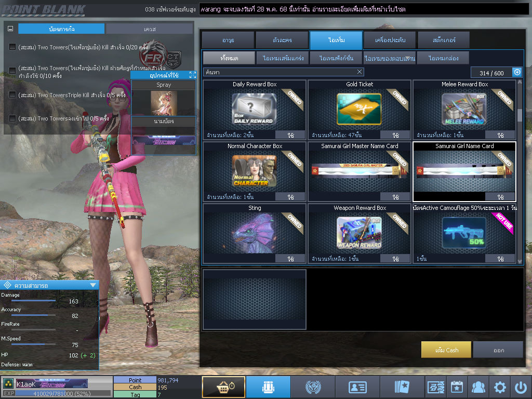The height and width of the screenshot is (399, 532).
Task: Filter by ไอเทมของตอบแทน category
Action: (390, 58)
